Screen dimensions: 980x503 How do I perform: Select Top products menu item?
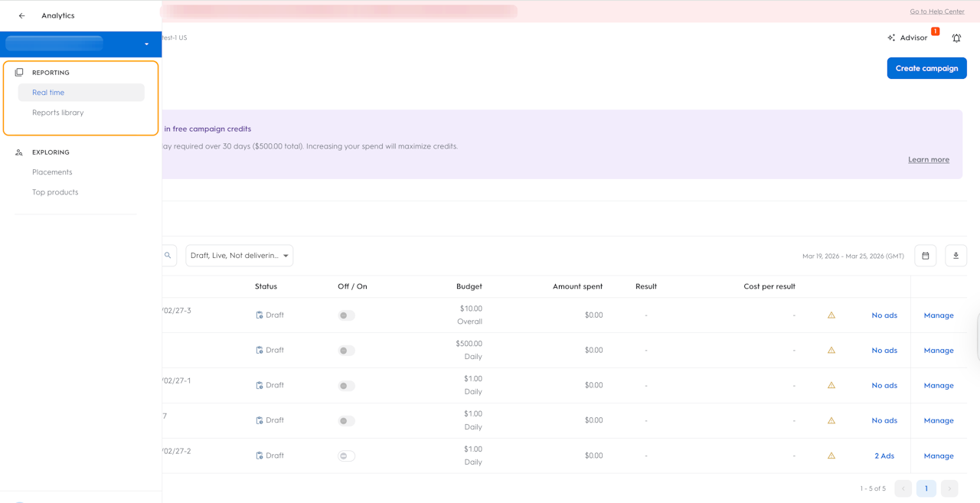[55, 192]
